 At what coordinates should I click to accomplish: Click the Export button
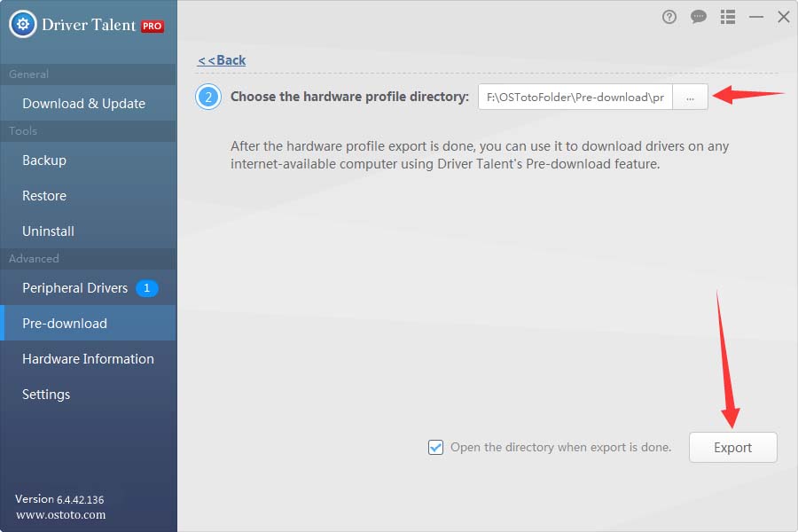733,448
